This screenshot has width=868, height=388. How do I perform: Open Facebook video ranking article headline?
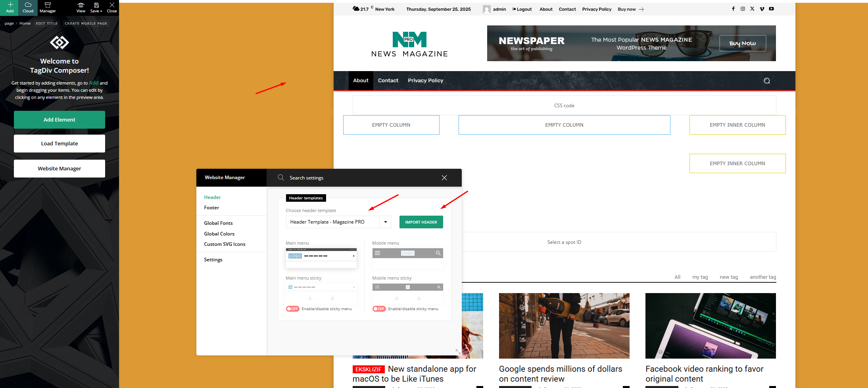pos(705,374)
